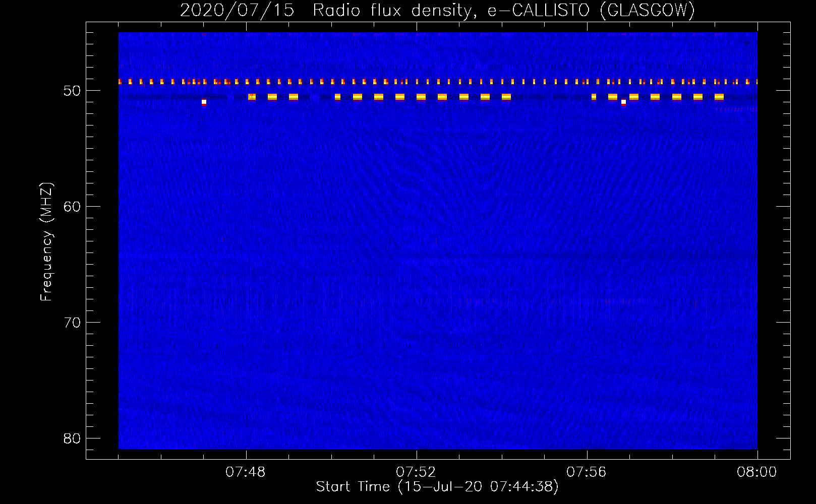Click the 07:56 time tick label
The image size is (816, 504).
(x=587, y=472)
